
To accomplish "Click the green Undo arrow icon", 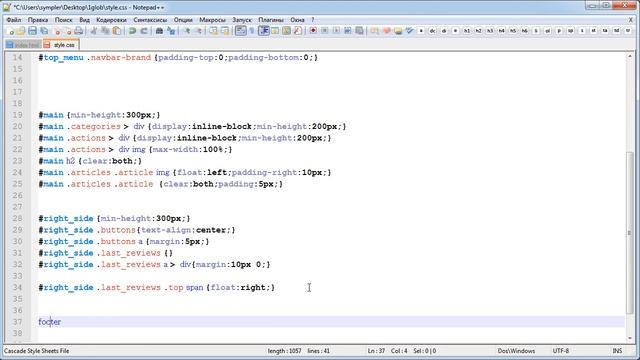I will coord(132,31).
